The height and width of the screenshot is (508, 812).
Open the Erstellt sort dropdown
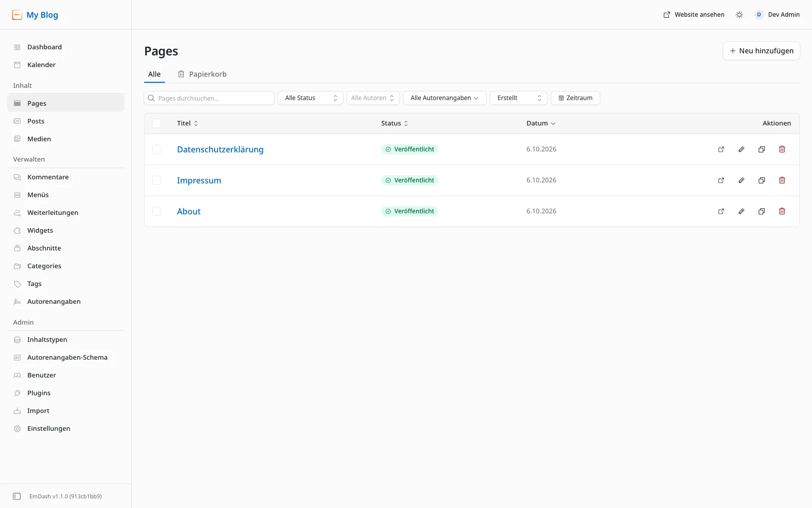(519, 98)
